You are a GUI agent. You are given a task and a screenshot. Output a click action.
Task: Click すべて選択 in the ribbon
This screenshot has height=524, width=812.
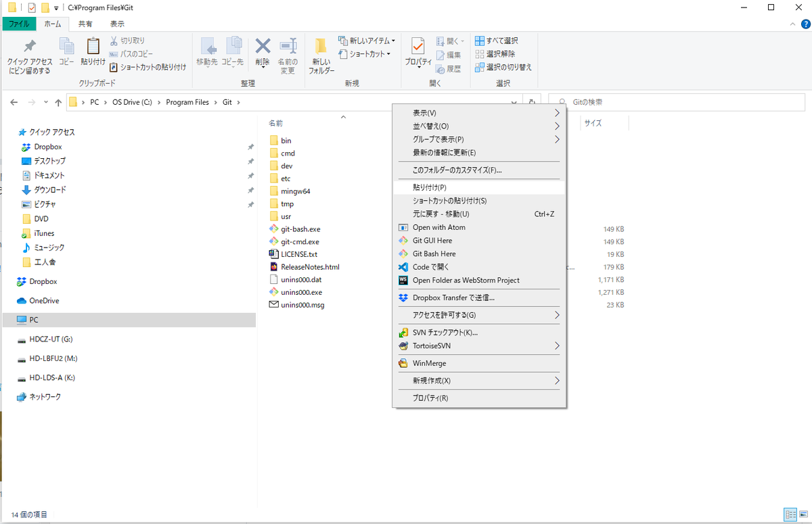pos(496,41)
